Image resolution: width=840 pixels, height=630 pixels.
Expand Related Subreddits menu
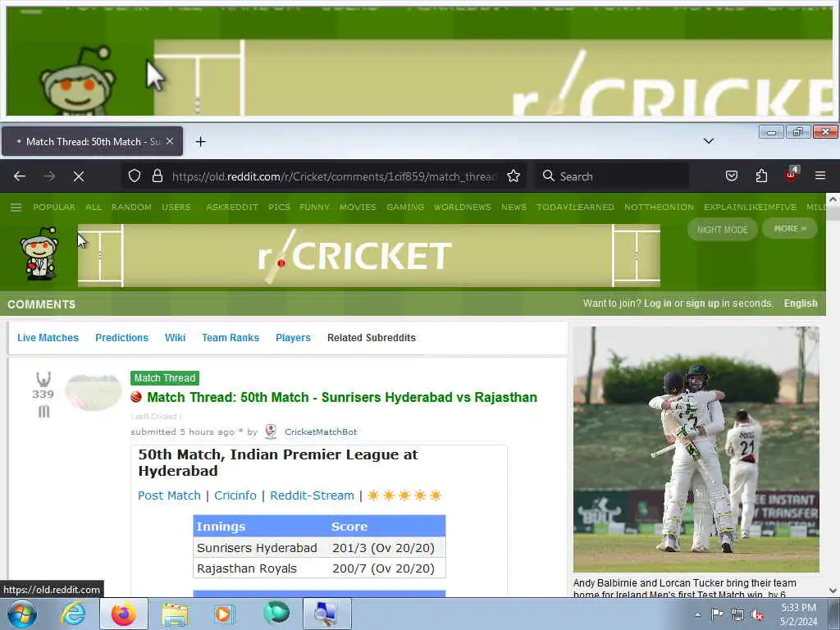372,338
